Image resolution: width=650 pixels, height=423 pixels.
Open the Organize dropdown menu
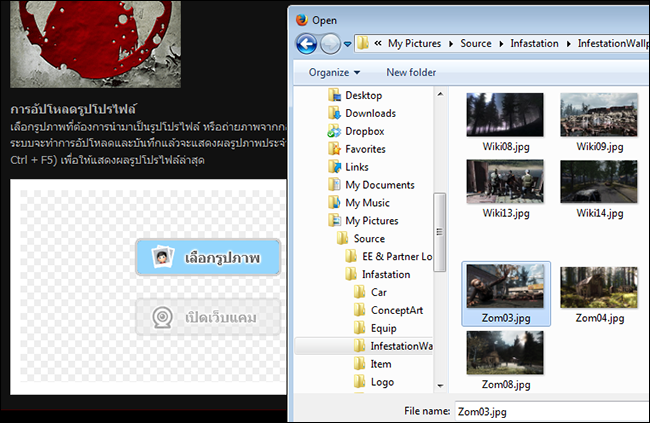(x=334, y=72)
